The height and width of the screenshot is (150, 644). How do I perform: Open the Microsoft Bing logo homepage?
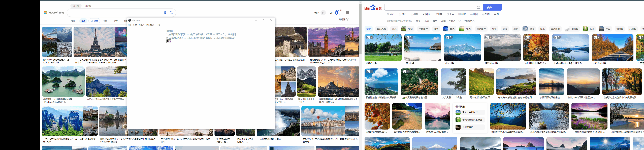pyautogui.click(x=54, y=13)
